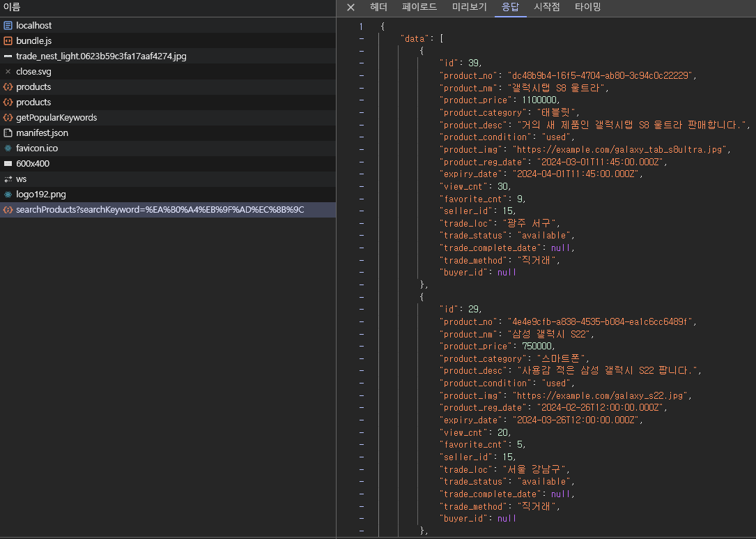The width and height of the screenshot is (756, 539).
Task: Click the "data" key in the response
Action: tap(415, 38)
